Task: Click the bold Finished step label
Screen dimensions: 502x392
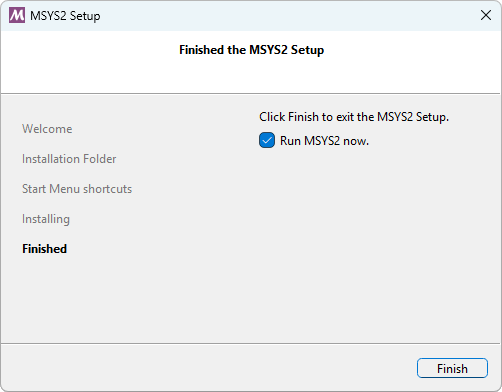Action: (x=44, y=249)
